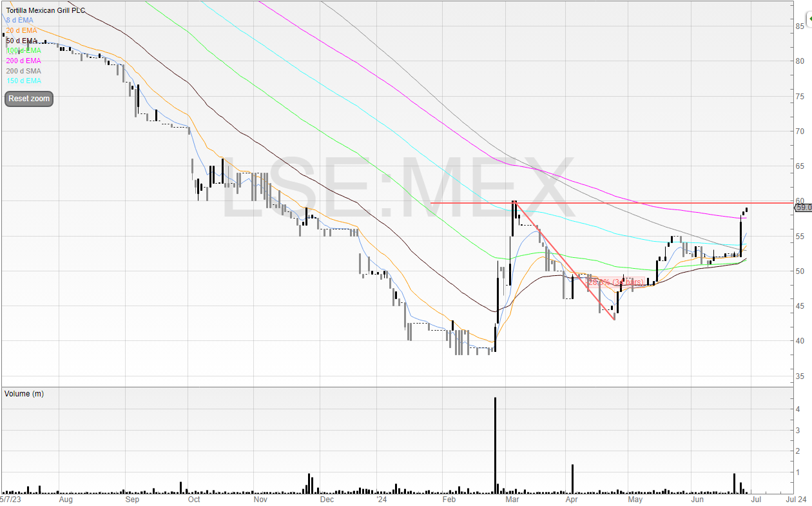Click the red diagonal downtrend line

tap(564, 260)
